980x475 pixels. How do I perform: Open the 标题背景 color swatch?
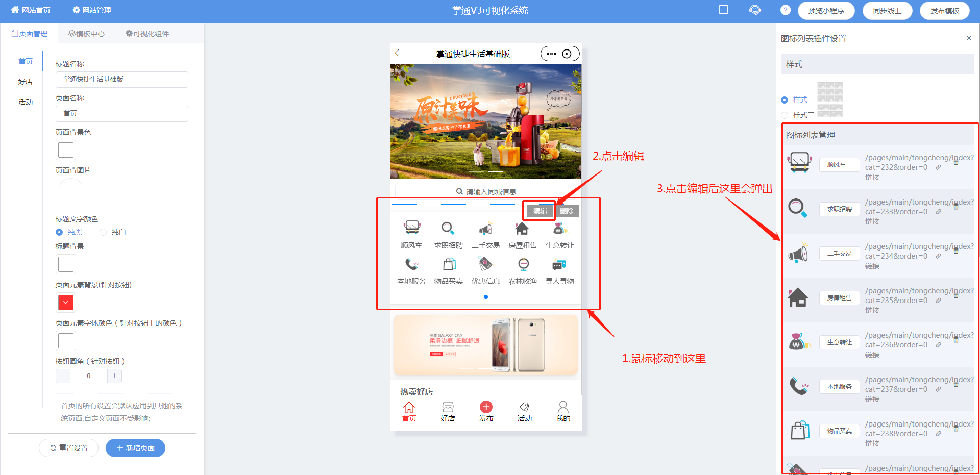(66, 264)
